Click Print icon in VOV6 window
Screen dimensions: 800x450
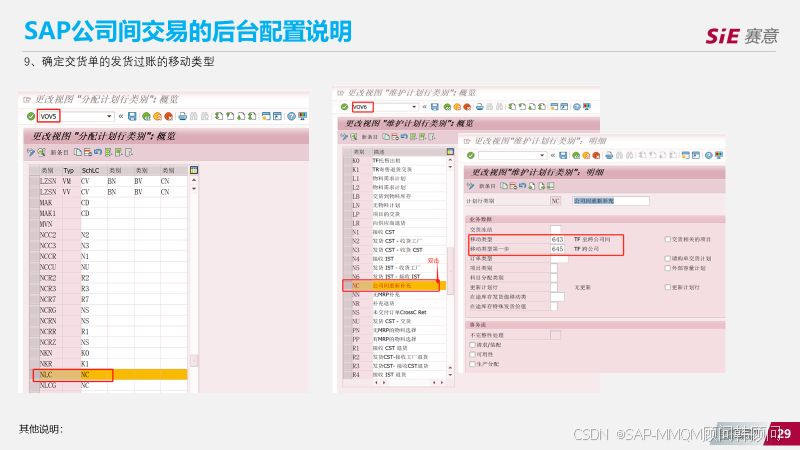pos(480,107)
